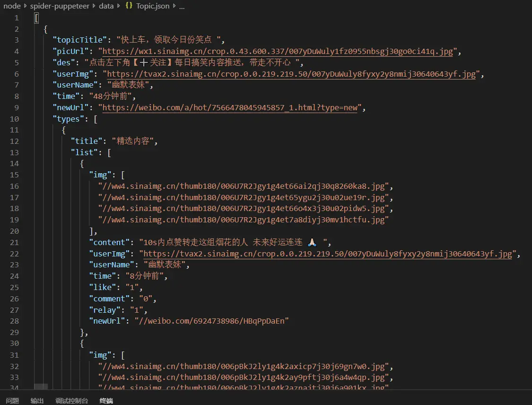Click the image path ending in 30u02pidw5.jpg
Viewport: 532px width, 405px height.
[243, 209]
